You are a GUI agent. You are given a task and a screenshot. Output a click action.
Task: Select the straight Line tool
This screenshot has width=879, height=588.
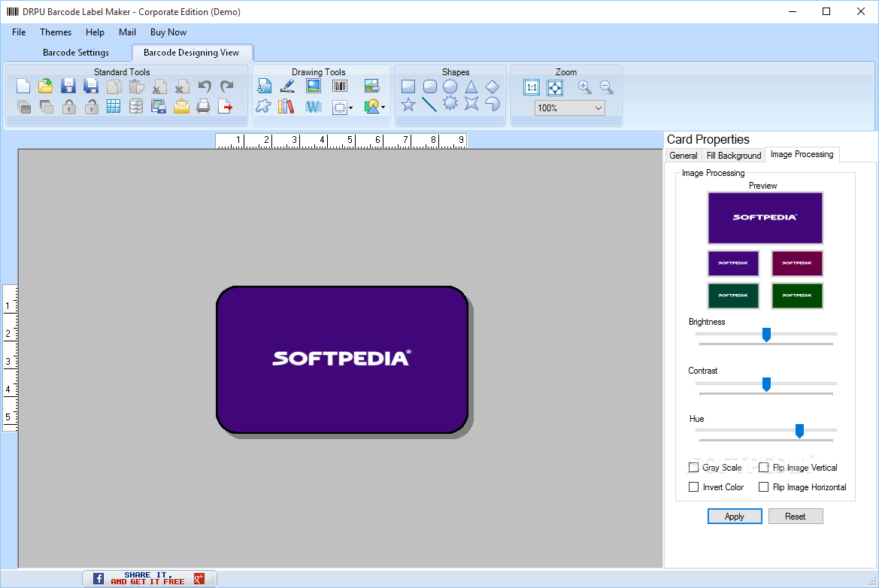tap(429, 105)
